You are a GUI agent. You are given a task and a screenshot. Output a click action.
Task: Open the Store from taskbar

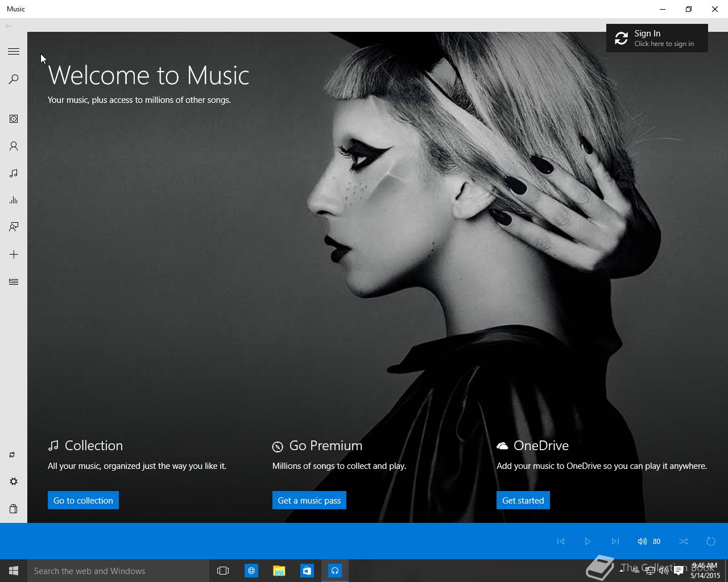coord(307,571)
